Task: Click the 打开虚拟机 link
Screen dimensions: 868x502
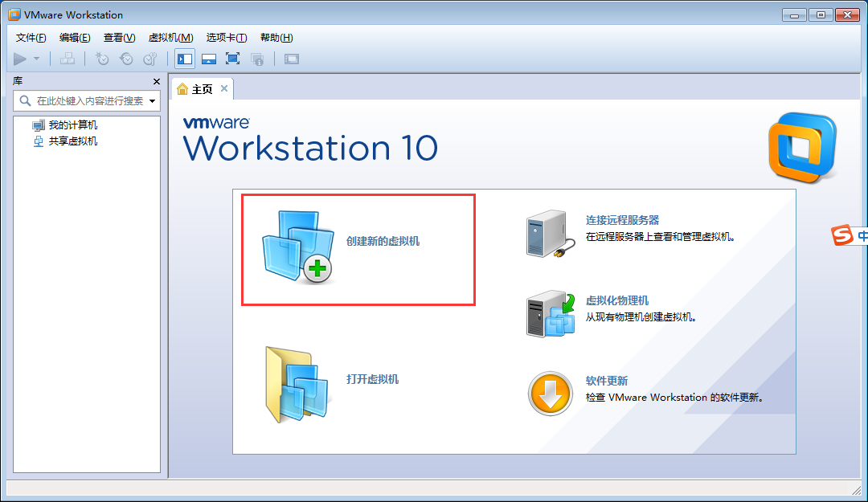Action: [x=373, y=379]
